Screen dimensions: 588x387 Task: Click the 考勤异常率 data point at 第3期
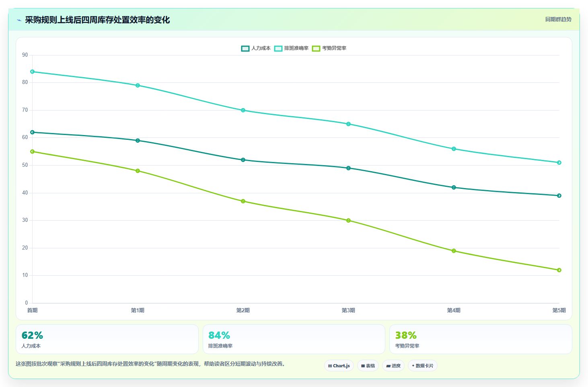pyautogui.click(x=348, y=220)
